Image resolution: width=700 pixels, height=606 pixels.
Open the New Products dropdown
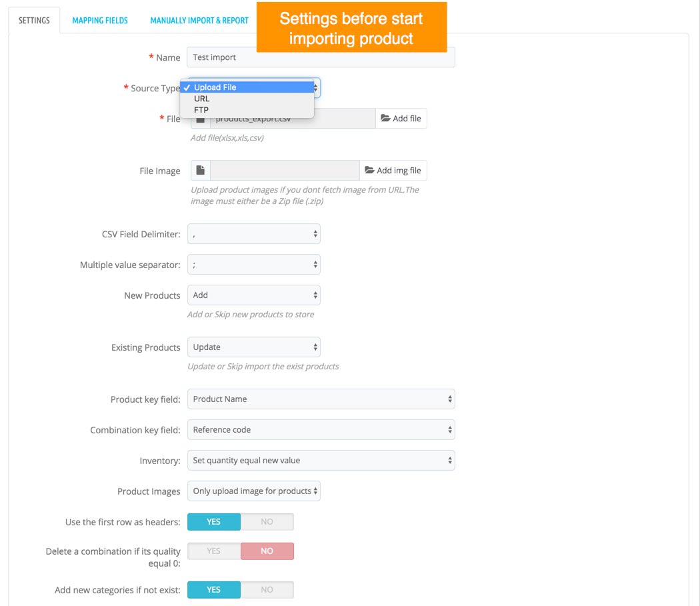click(x=253, y=295)
